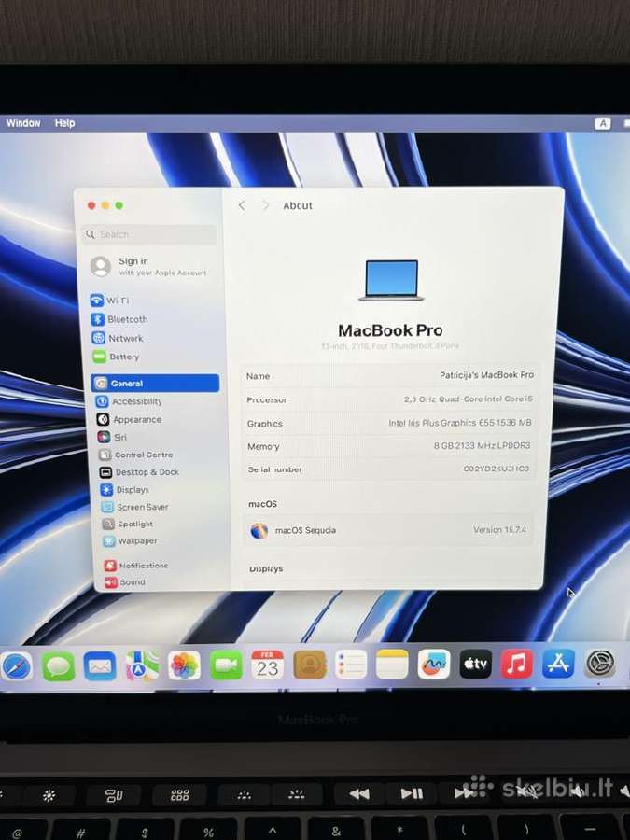Image resolution: width=630 pixels, height=840 pixels.
Task: Open Notes from the Dock
Action: click(392, 665)
